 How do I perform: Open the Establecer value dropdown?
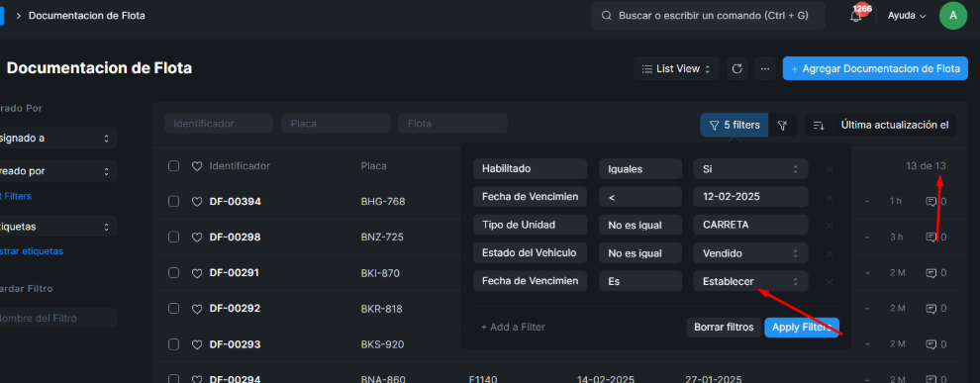point(750,281)
